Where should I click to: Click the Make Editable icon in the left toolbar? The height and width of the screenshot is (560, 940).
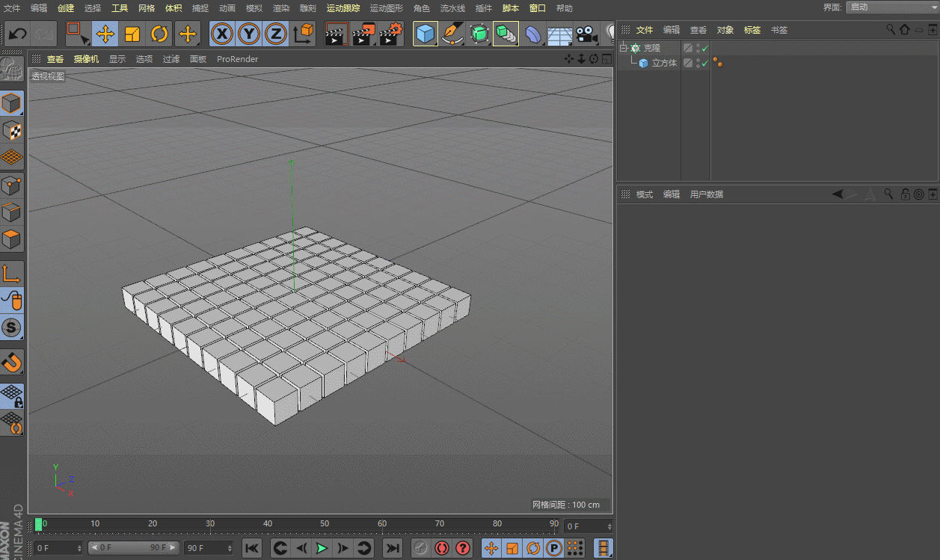coord(12,69)
